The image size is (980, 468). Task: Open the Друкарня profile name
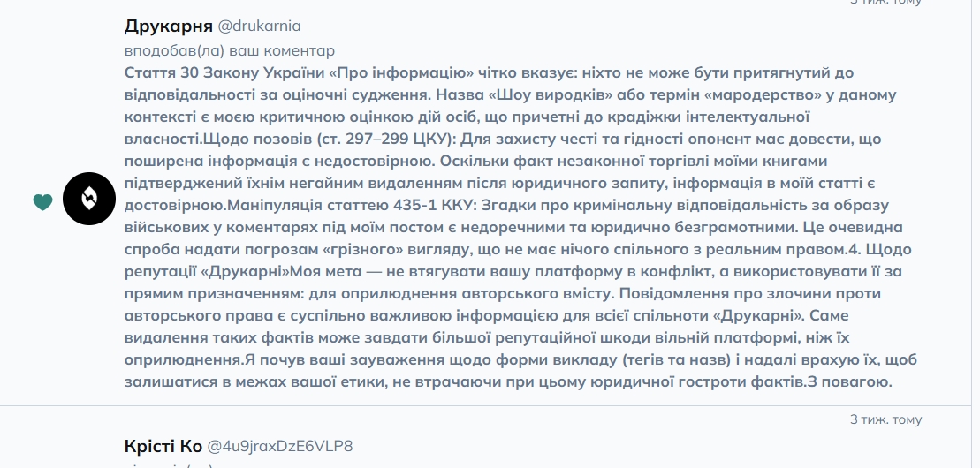coord(168,26)
